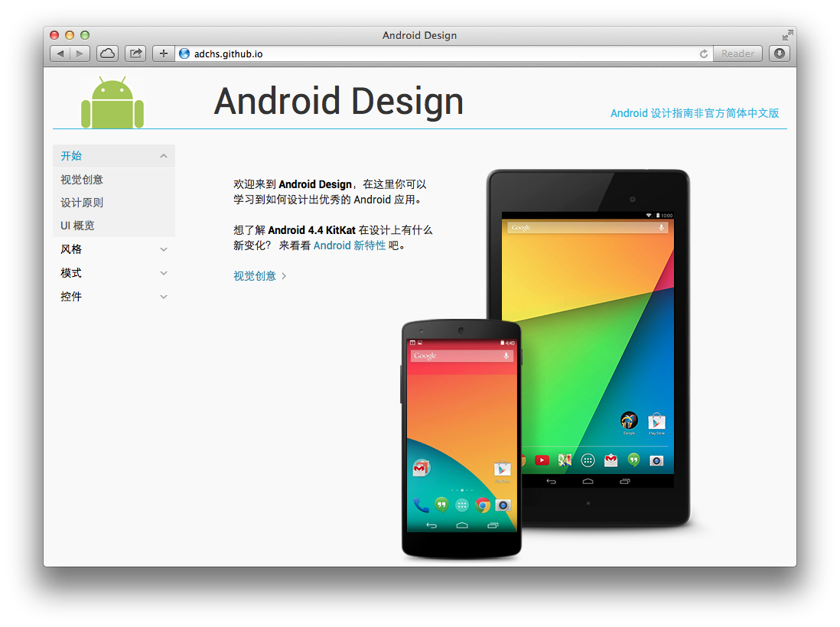The width and height of the screenshot is (840, 627).
Task: Add a bookmark with the plus button
Action: click(164, 54)
